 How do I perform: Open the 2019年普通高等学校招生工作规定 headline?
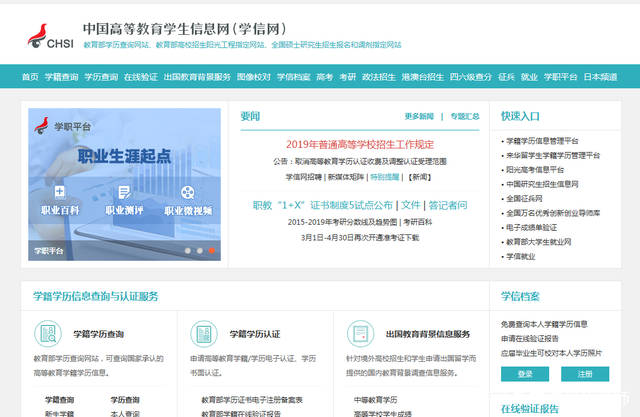click(x=360, y=144)
